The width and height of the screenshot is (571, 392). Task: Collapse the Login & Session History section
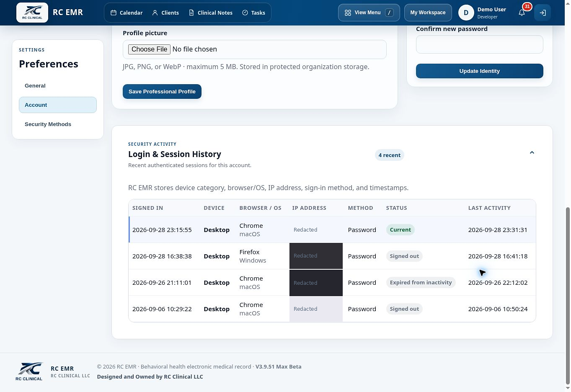coord(532,152)
